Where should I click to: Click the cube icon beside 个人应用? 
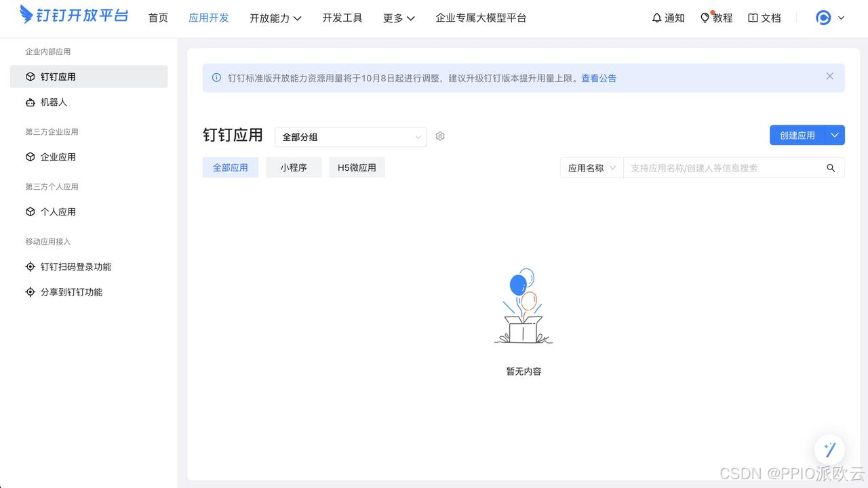[30, 211]
